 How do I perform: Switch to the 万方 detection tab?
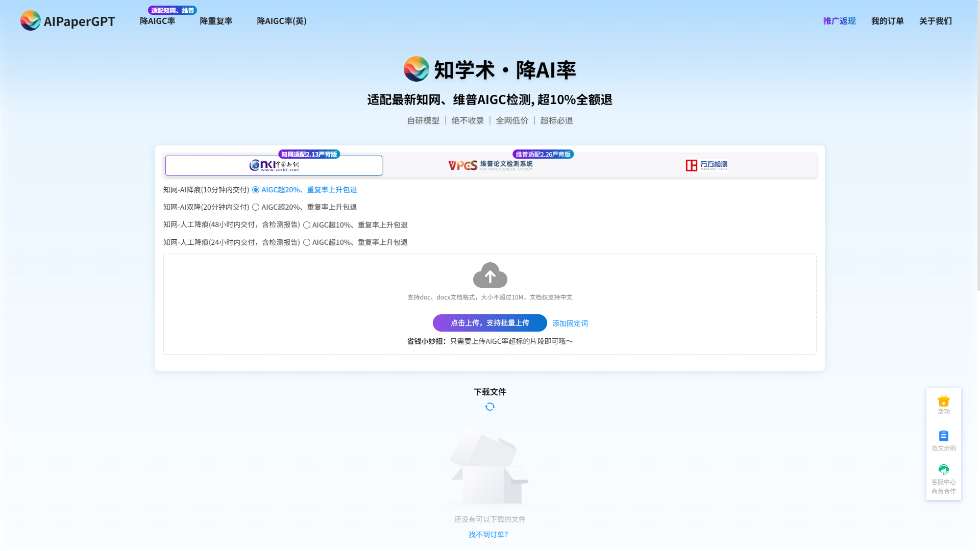click(x=707, y=165)
